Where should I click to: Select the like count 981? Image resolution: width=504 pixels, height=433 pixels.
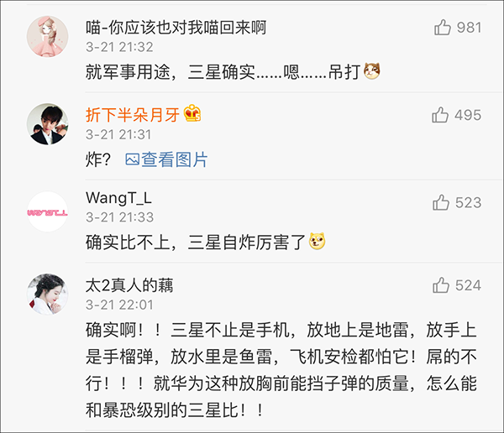click(470, 28)
